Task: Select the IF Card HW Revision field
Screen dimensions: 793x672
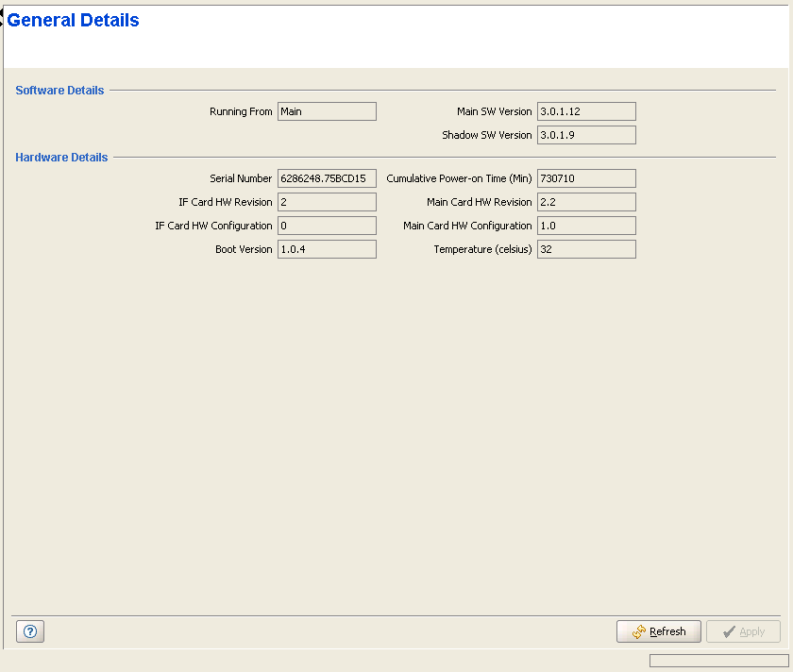Action: [327, 202]
